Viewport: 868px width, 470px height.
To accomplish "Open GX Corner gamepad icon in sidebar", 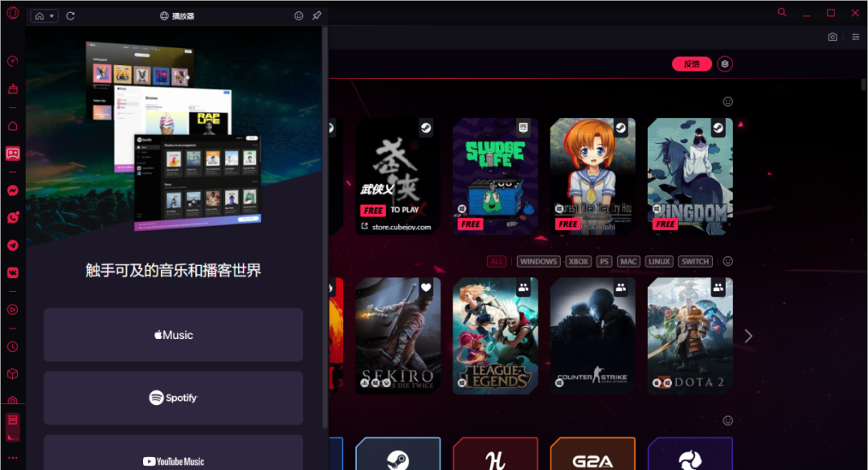I will coord(13,153).
